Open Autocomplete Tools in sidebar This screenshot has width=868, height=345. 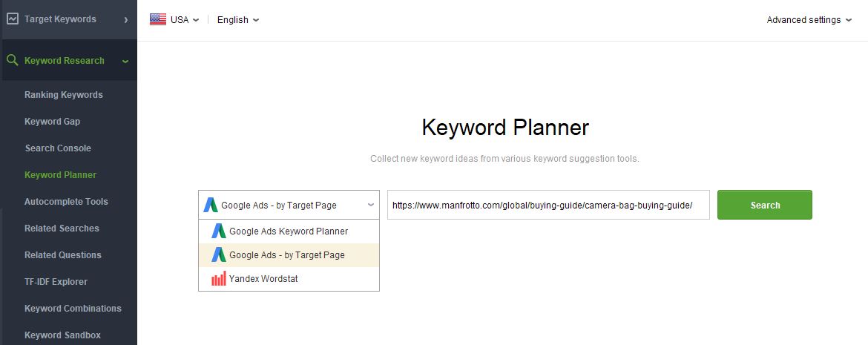67,202
